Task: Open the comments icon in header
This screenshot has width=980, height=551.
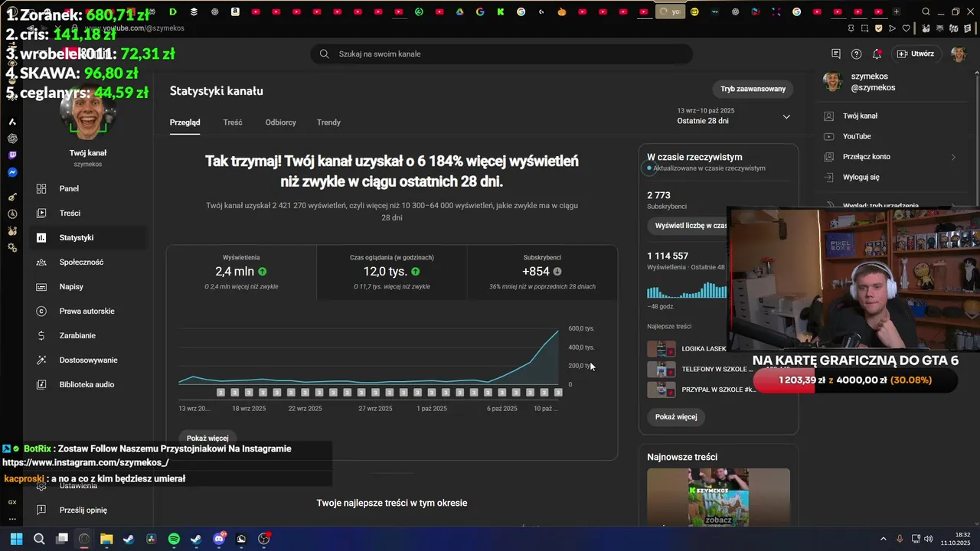Action: click(836, 54)
